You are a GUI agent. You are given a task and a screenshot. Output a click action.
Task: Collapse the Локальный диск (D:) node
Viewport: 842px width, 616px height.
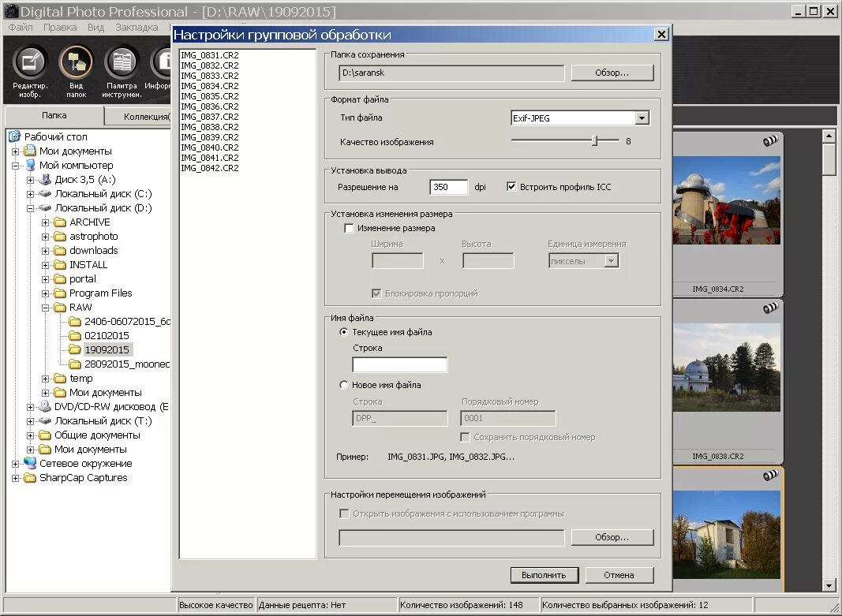pos(31,208)
